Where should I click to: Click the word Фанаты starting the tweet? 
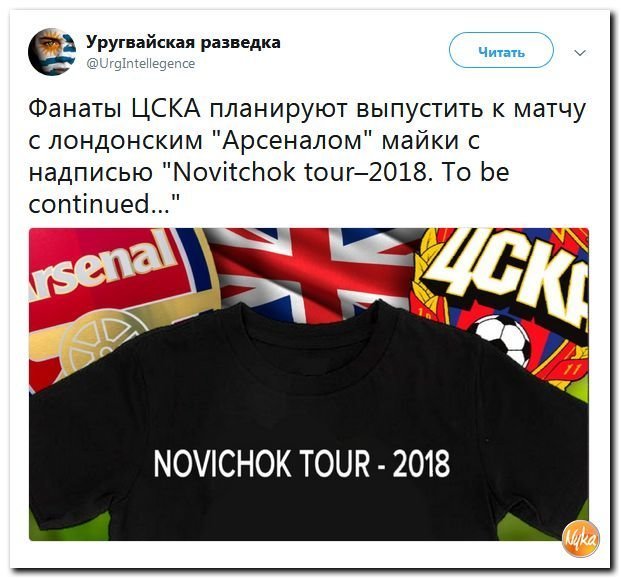[75, 108]
